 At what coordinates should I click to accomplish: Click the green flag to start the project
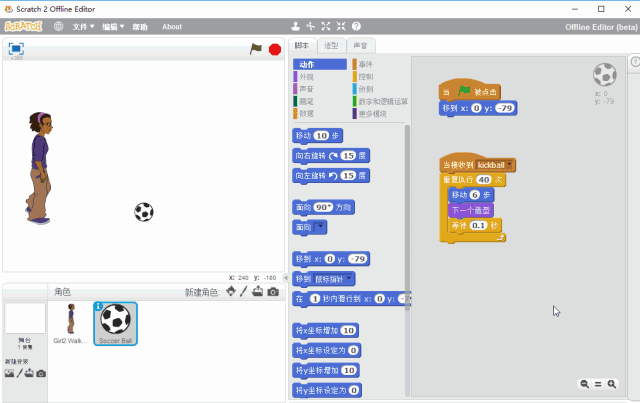pos(255,48)
